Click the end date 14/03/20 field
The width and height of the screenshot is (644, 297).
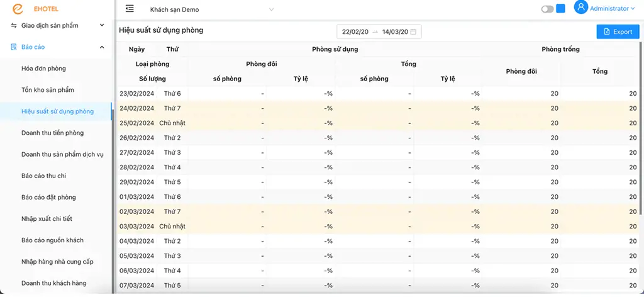(395, 31)
